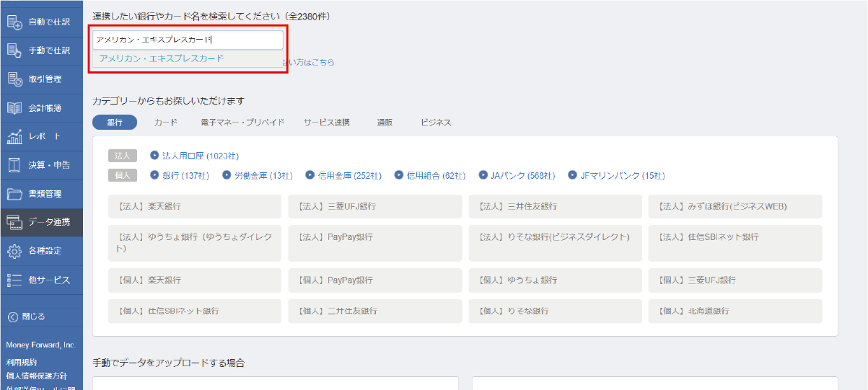
Task: Select 【個人】三菱UFJ銀行 button
Action: tap(735, 280)
